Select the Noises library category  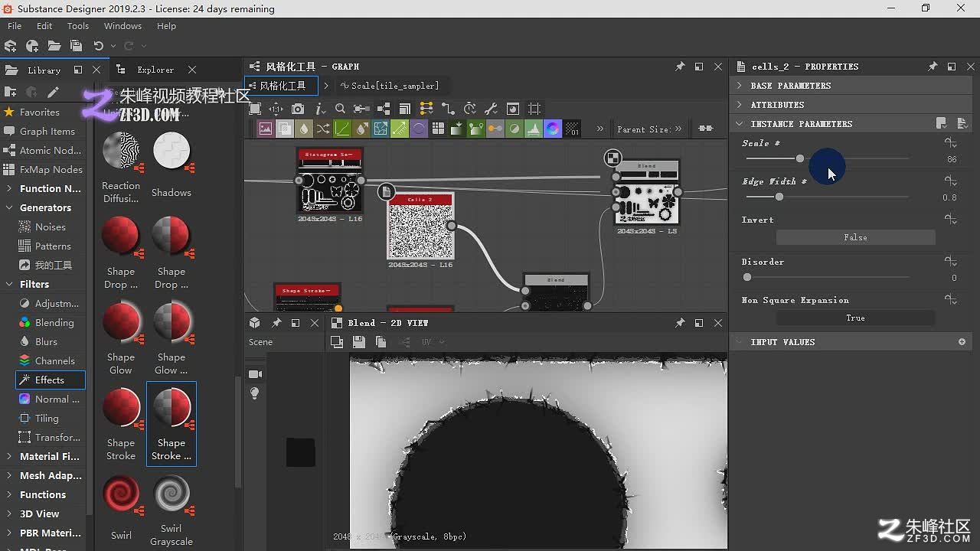click(x=51, y=227)
